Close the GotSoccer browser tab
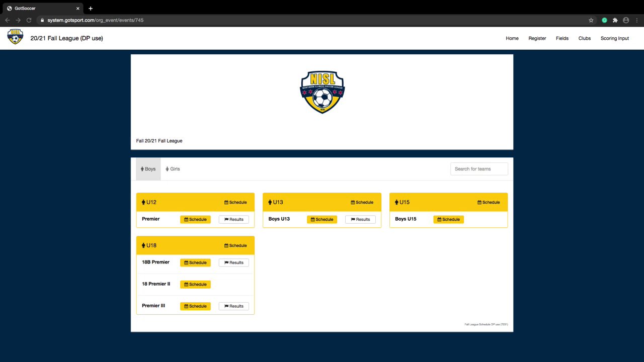This screenshot has width=644, height=362. (78, 8)
